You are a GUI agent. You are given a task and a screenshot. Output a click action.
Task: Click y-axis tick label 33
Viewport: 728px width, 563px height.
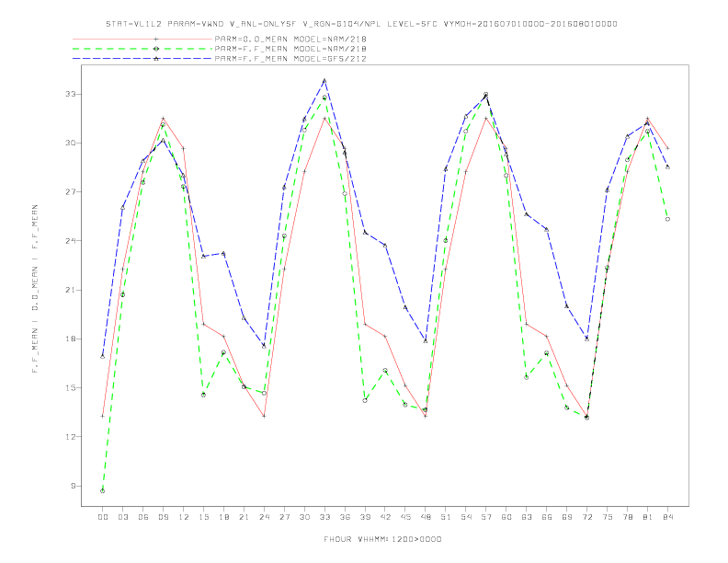click(70, 95)
